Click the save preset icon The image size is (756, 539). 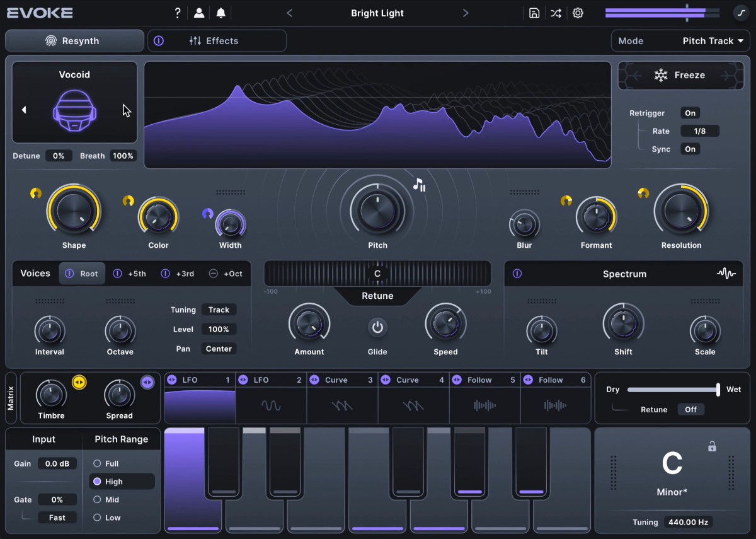tap(534, 13)
